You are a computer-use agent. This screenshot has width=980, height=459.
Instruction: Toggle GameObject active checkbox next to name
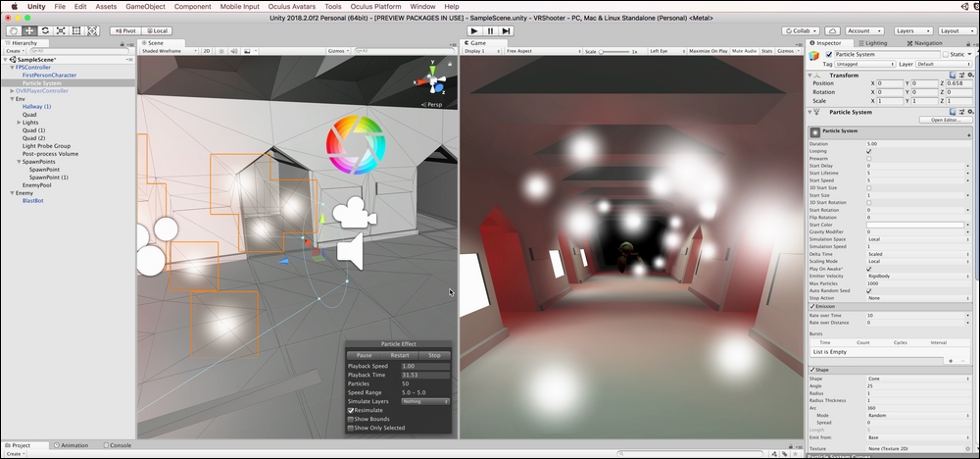(x=829, y=54)
